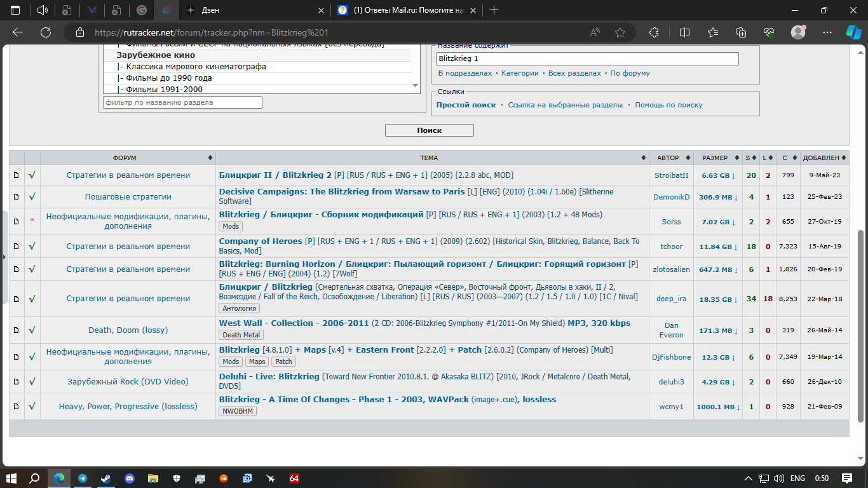Sort results by Форум column
868x488 pixels.
point(128,158)
